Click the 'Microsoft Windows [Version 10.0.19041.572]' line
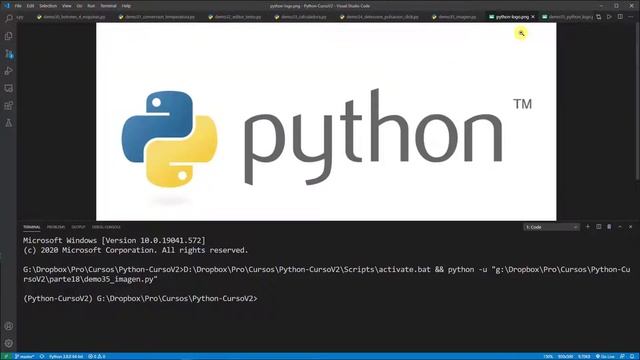 click(114, 240)
